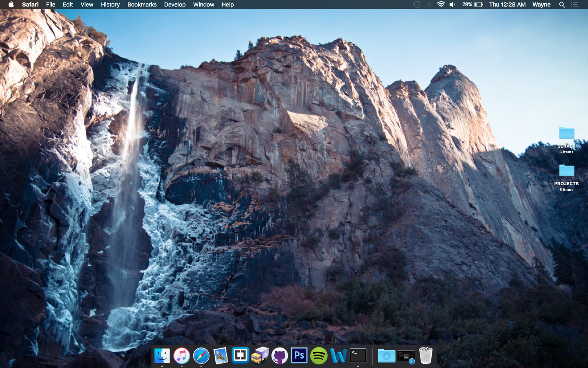Open battery status showing 29%
Viewport: 588px width, 368px height.
pyautogui.click(x=472, y=4)
